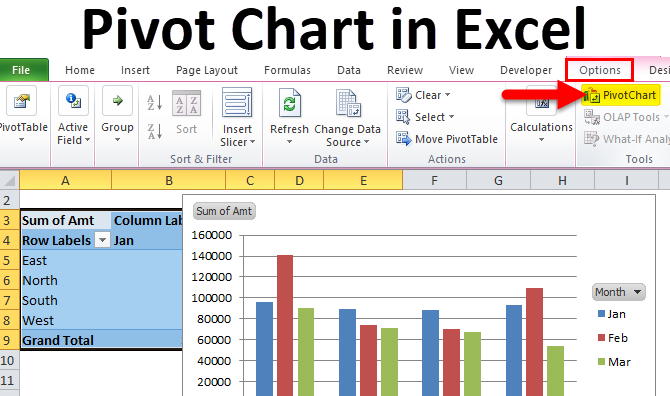This screenshot has height=396, width=670.
Task: Open the Row Labels filter dropdown
Action: pos(102,241)
